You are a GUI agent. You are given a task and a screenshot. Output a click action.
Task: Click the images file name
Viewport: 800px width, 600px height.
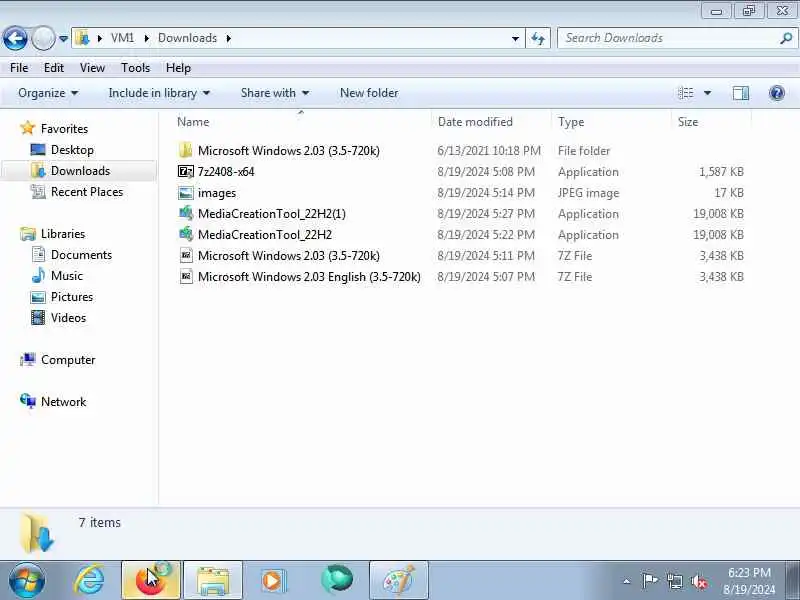(x=217, y=193)
